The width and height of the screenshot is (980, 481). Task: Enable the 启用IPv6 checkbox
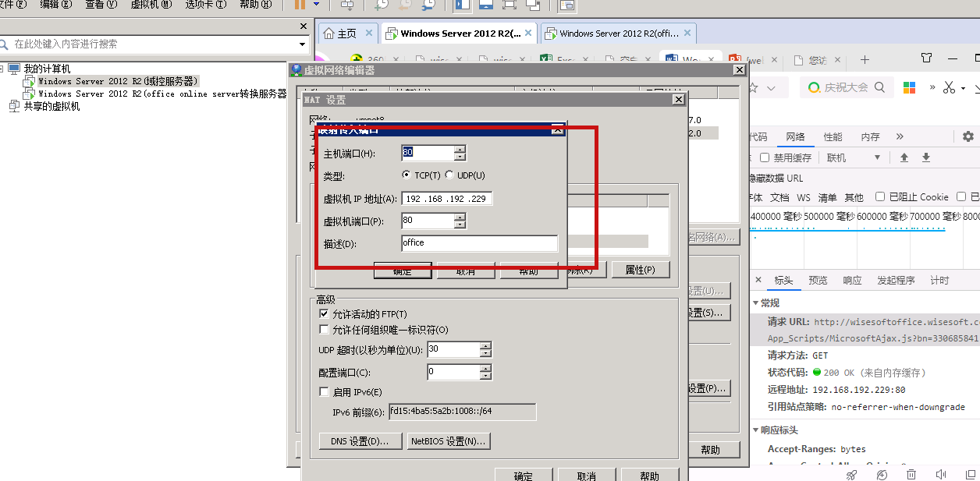325,391
